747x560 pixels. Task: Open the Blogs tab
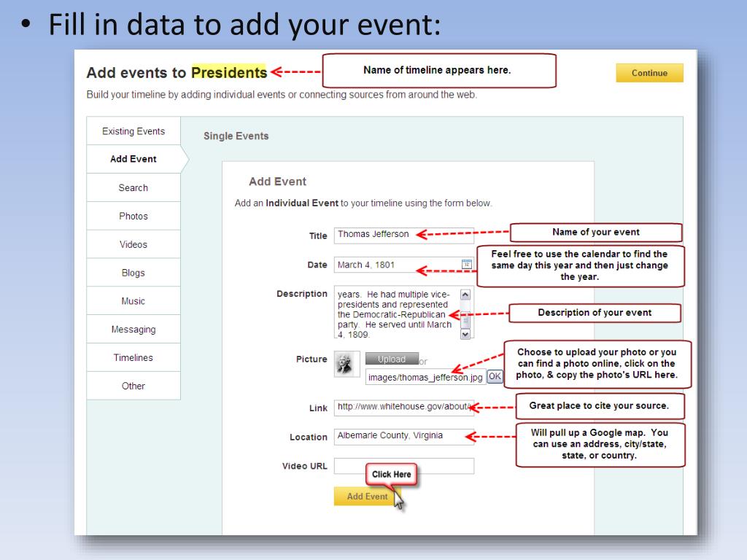[x=133, y=273]
